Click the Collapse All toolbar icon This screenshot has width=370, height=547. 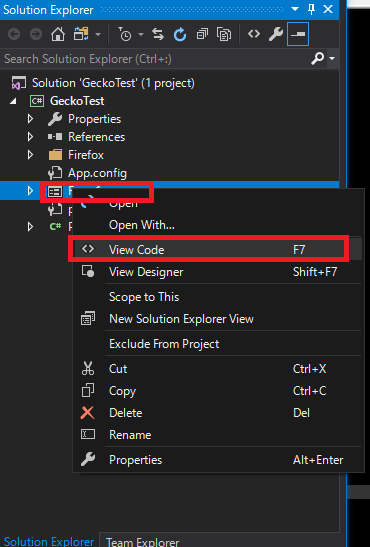202,34
